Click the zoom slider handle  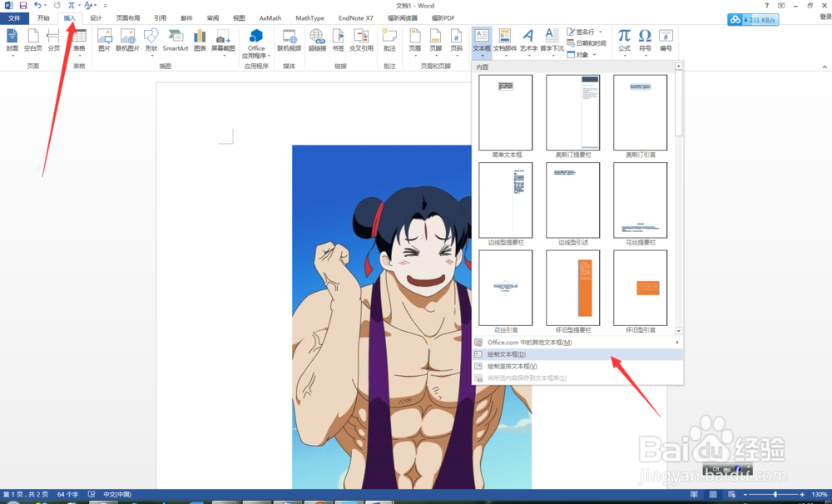click(x=775, y=495)
